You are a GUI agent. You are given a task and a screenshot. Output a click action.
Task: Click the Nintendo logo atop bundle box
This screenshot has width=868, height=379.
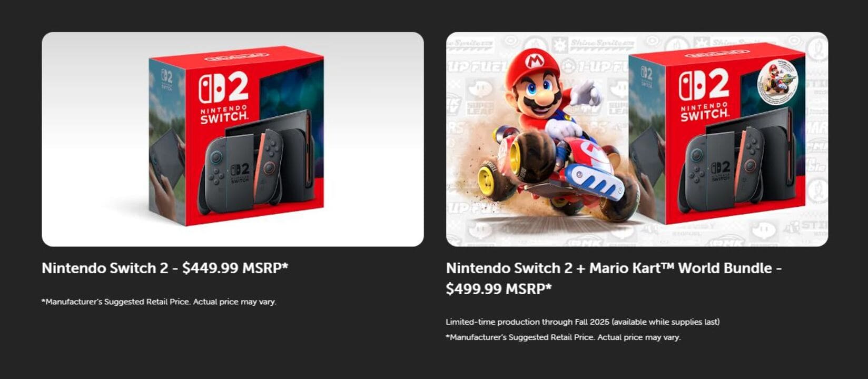click(717, 54)
